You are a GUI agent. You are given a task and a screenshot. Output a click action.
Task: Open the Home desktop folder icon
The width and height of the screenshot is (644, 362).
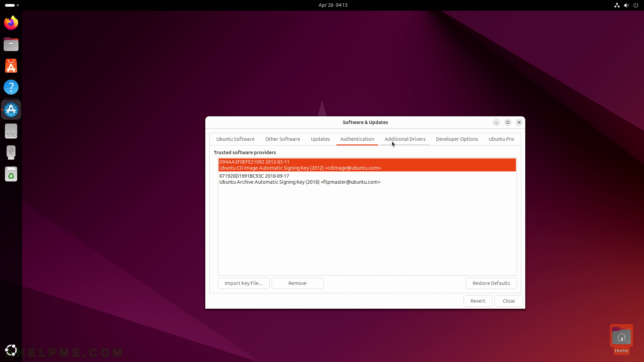621,339
